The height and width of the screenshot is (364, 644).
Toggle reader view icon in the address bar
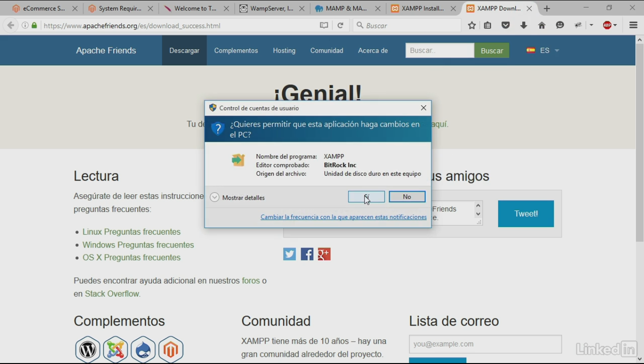[x=324, y=26]
